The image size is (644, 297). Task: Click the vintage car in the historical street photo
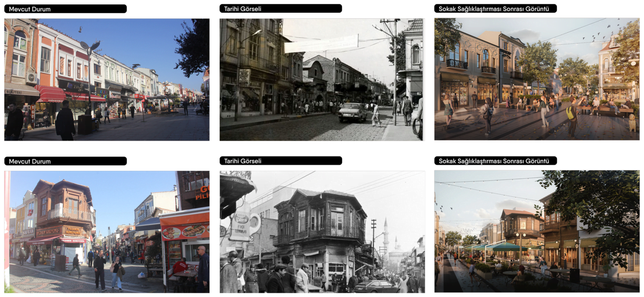pyautogui.click(x=352, y=112)
